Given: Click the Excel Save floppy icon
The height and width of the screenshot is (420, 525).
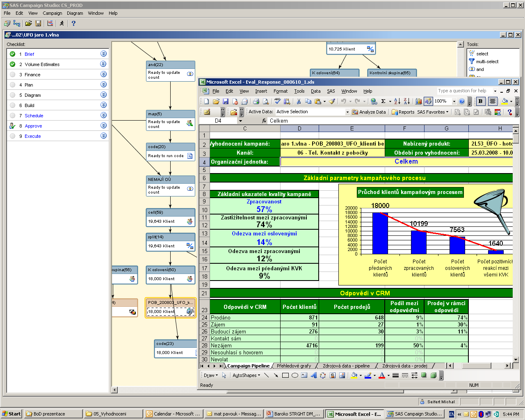Looking at the screenshot, I should click(226, 101).
